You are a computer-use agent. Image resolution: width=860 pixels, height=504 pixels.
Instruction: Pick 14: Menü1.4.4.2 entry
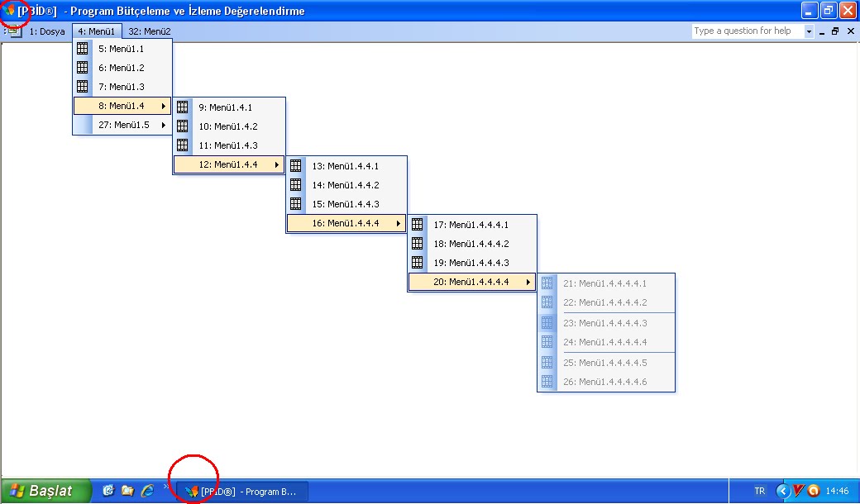(x=346, y=185)
